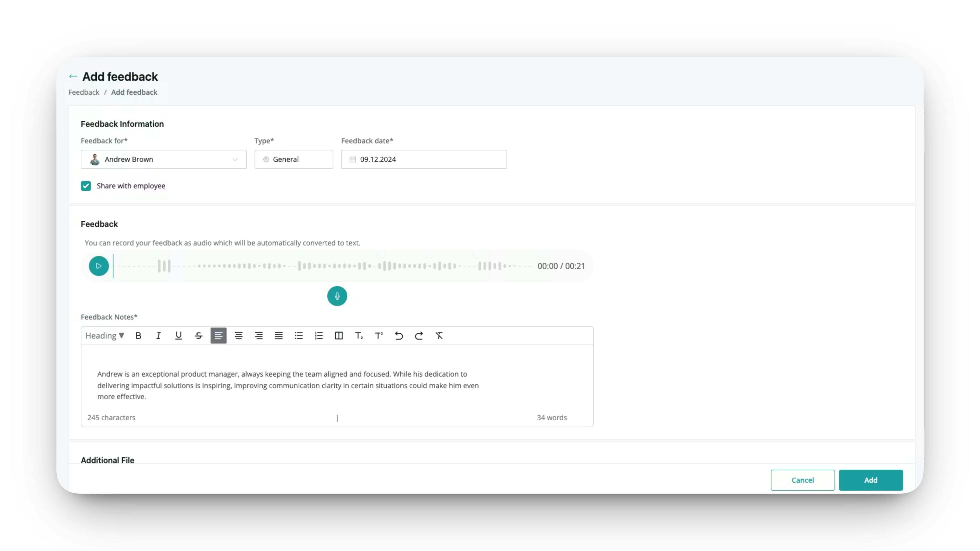980x551 pixels.
Task: Open the Heading style dropdown
Action: (x=105, y=336)
